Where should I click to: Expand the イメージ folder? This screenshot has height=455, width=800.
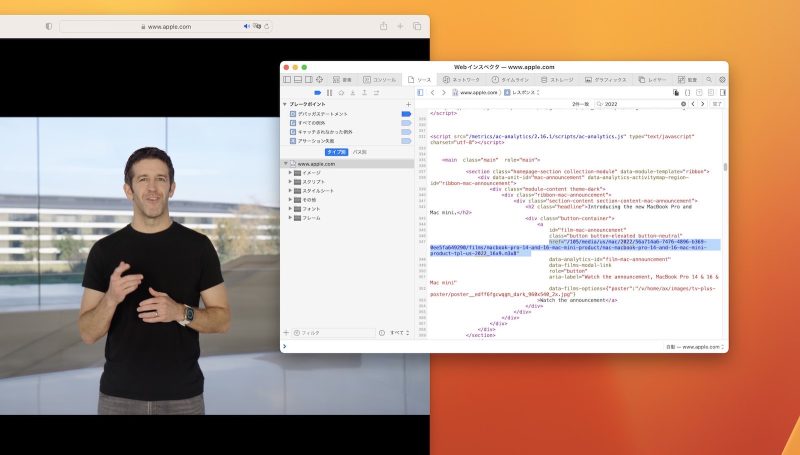point(290,172)
